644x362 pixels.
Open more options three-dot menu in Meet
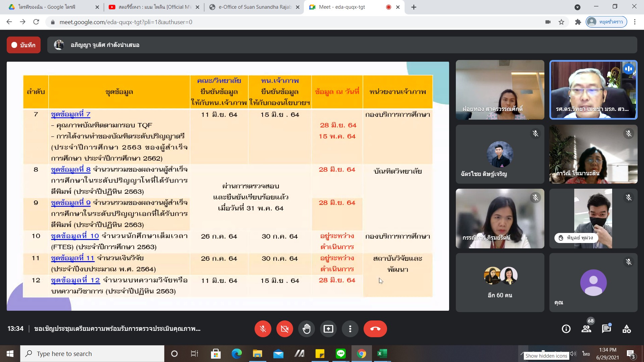[x=350, y=329]
